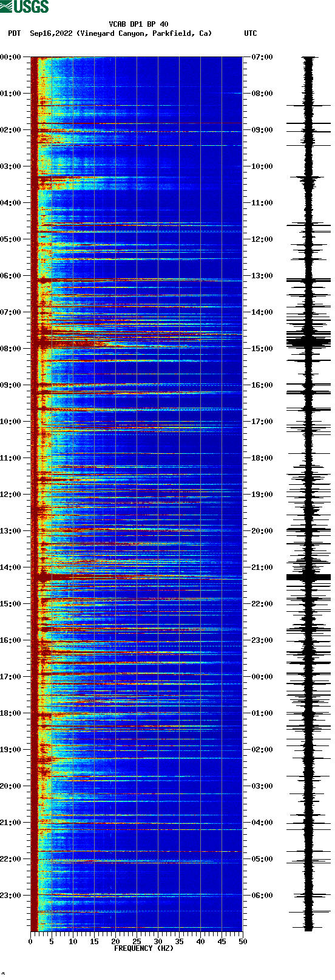Click the frequency axis value 25
This screenshot has height=980, width=335.
click(x=137, y=942)
